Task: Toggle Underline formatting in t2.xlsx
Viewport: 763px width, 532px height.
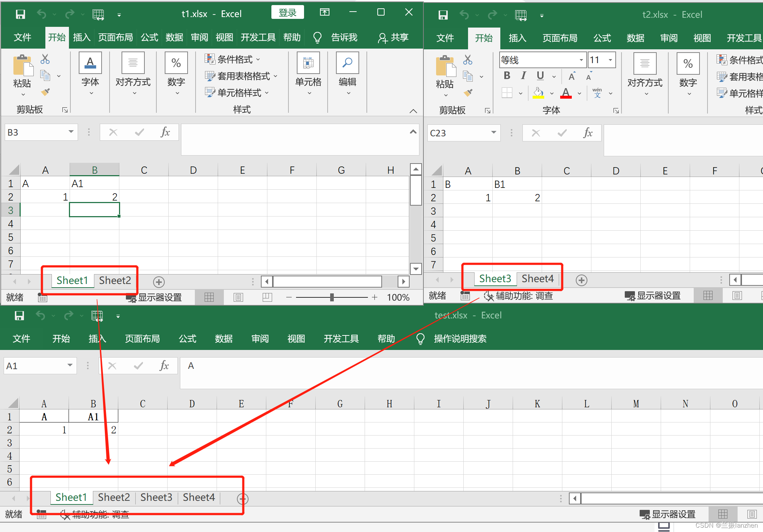Action: point(540,75)
